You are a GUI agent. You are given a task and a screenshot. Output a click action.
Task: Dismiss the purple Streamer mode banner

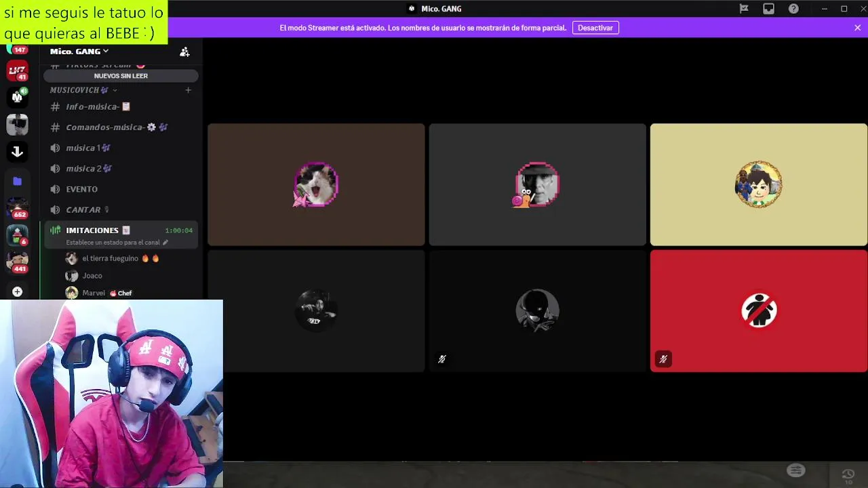point(857,28)
